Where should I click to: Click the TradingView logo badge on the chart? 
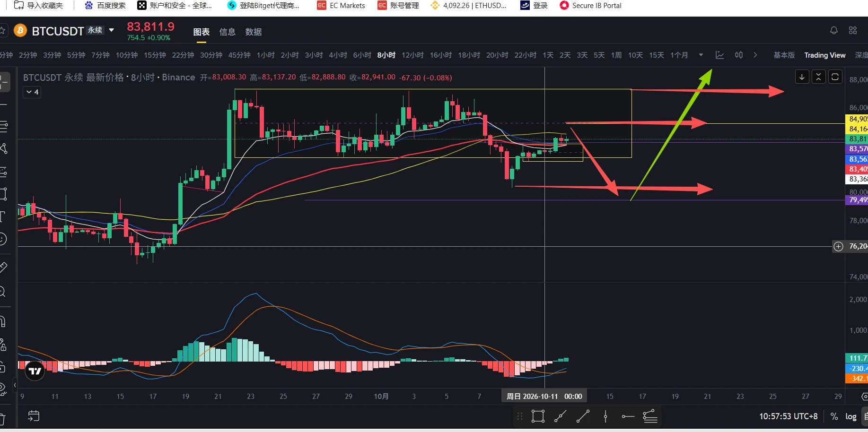coord(35,371)
